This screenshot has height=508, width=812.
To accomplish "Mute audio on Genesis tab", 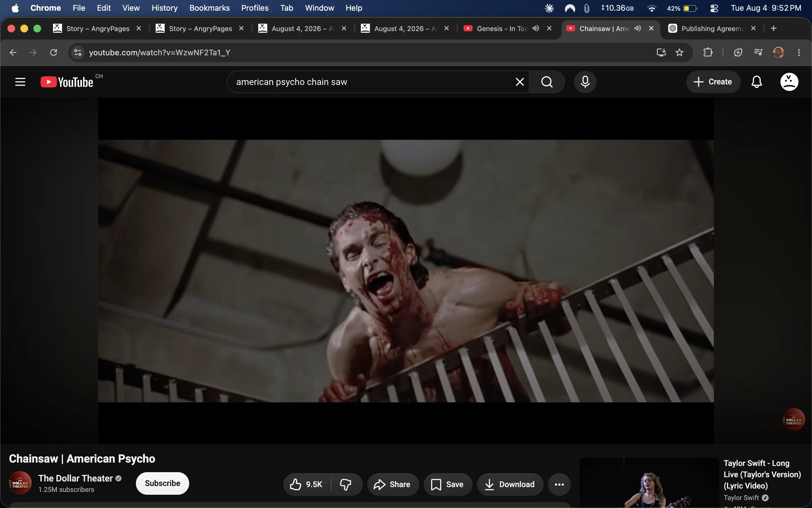I will pos(536,29).
